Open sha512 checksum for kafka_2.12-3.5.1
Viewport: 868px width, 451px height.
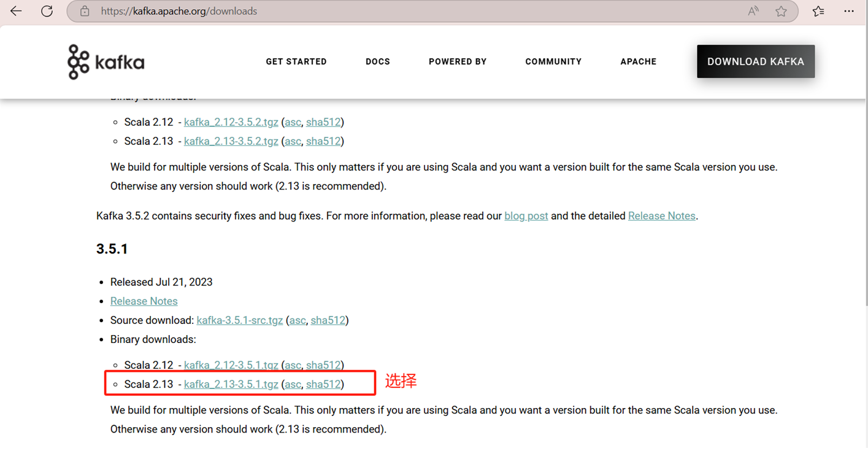[323, 365]
